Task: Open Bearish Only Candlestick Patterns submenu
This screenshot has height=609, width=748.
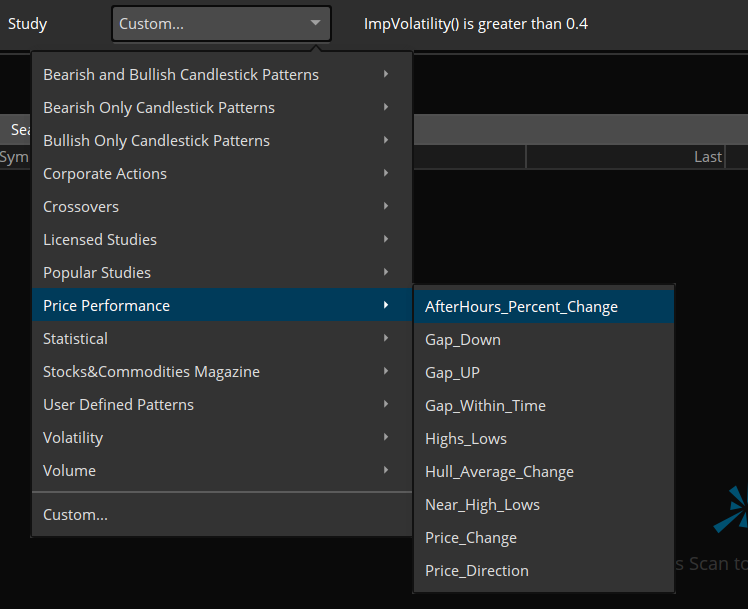Action: coord(222,107)
